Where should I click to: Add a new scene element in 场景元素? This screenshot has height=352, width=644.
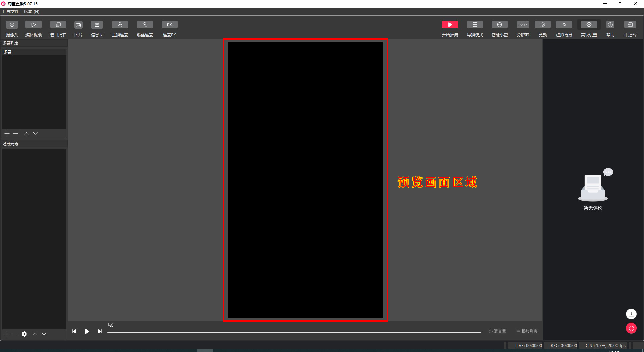pos(7,334)
